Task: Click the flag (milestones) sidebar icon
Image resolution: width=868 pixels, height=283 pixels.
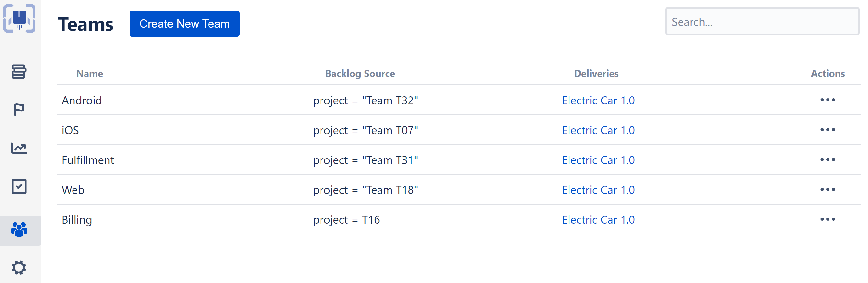Action: click(x=19, y=109)
